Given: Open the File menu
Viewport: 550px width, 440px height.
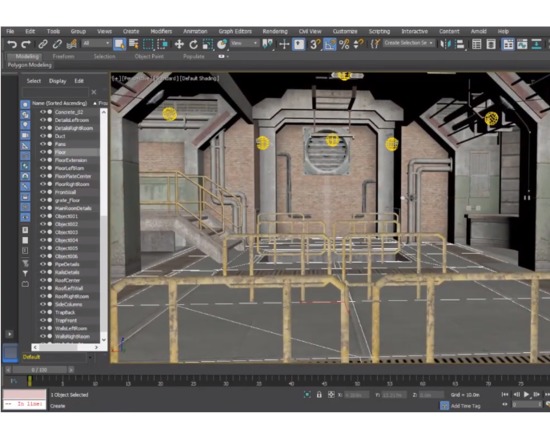Looking at the screenshot, I should 10,31.
